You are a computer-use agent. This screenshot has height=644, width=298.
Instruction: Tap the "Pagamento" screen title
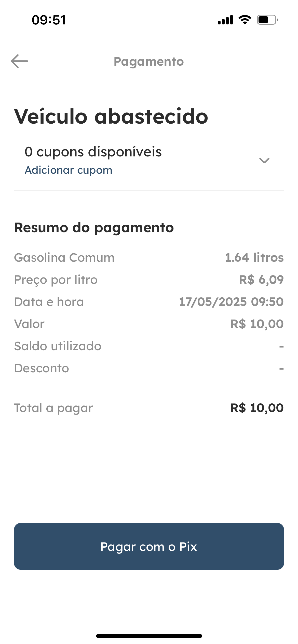point(149,62)
